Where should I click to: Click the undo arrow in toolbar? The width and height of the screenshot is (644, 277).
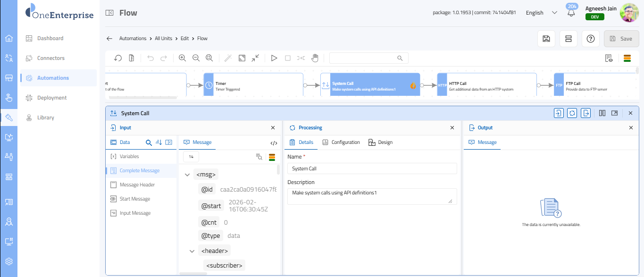coord(151,58)
